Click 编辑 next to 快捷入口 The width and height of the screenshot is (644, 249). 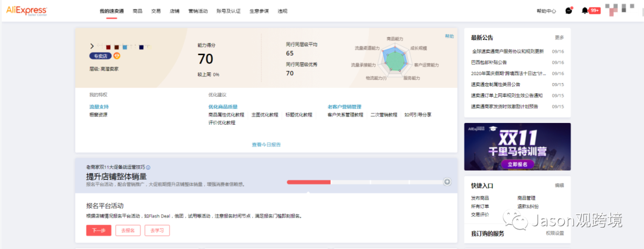[x=559, y=186]
